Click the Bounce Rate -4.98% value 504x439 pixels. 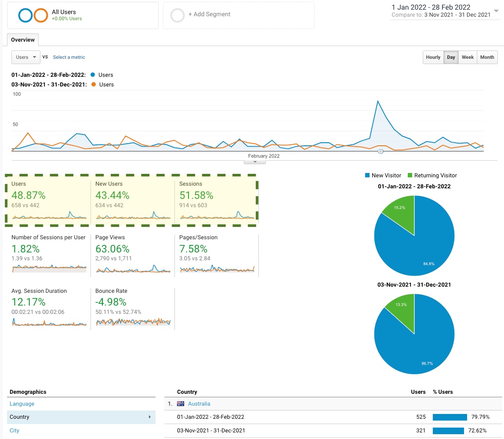point(111,302)
